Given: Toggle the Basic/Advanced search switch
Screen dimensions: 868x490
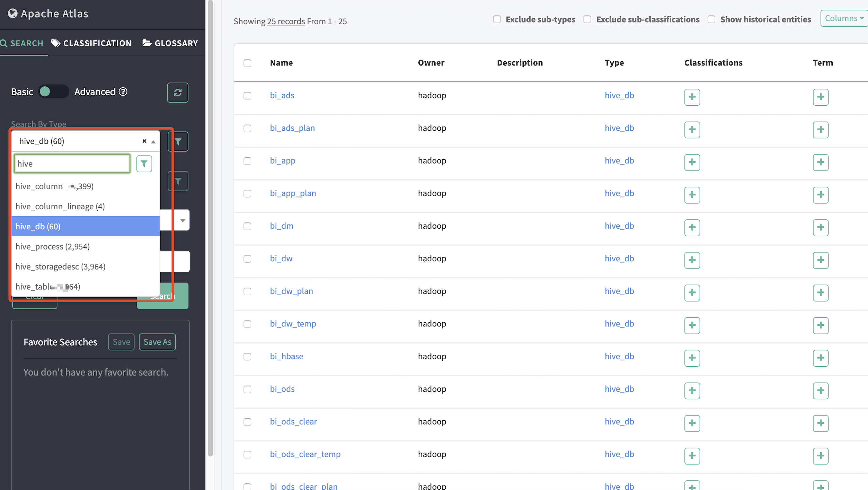Looking at the screenshot, I should tap(53, 92).
